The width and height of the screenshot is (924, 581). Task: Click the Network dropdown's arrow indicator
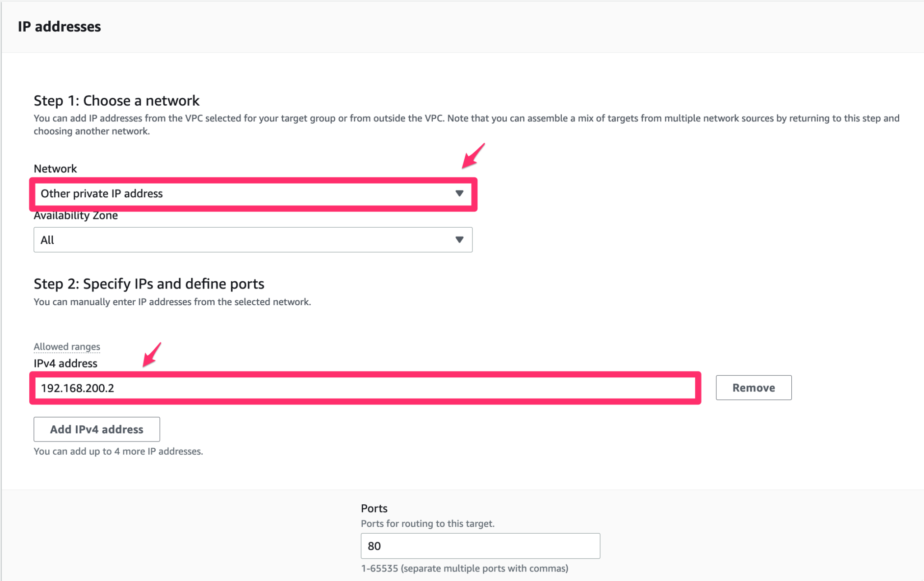[x=459, y=194]
